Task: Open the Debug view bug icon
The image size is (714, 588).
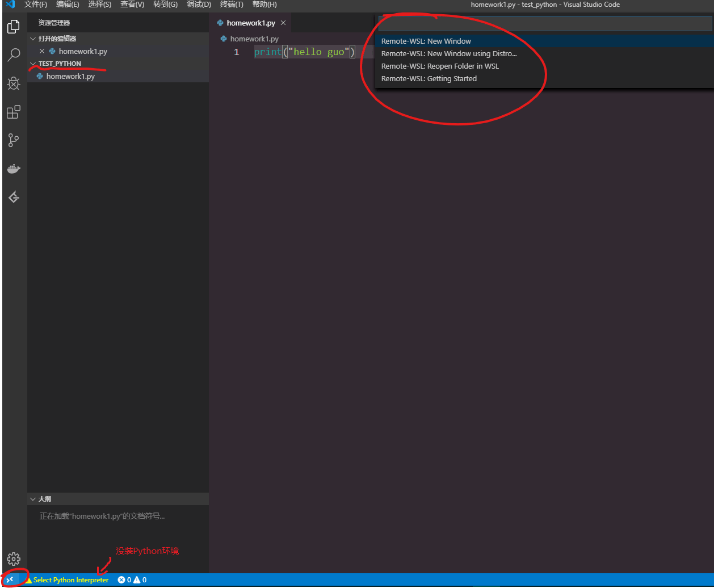Action: [14, 83]
